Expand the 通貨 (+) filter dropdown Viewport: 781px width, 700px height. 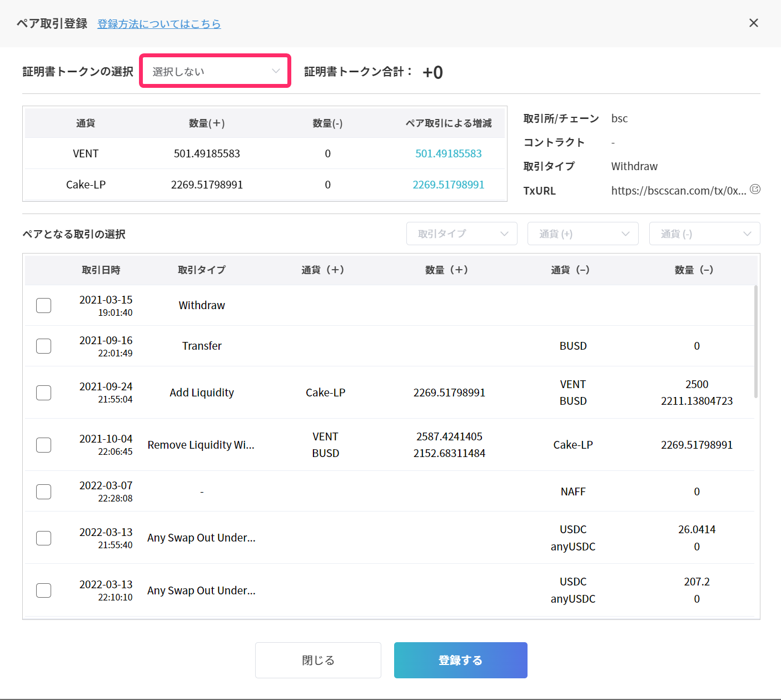(x=583, y=234)
